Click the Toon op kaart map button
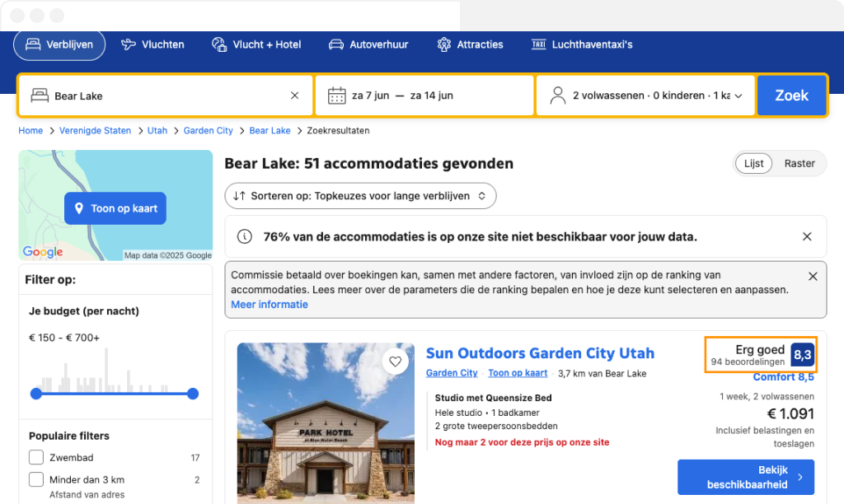This screenshot has height=504, width=844. coord(115,208)
